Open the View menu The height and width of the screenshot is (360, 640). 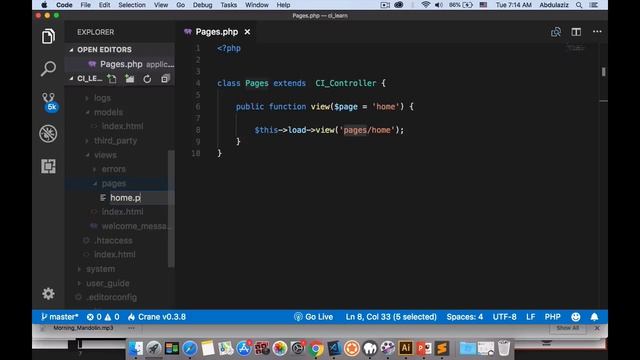coord(161,5)
